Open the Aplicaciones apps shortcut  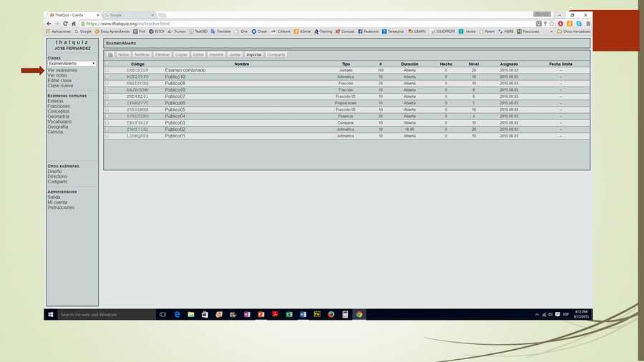[59, 31]
